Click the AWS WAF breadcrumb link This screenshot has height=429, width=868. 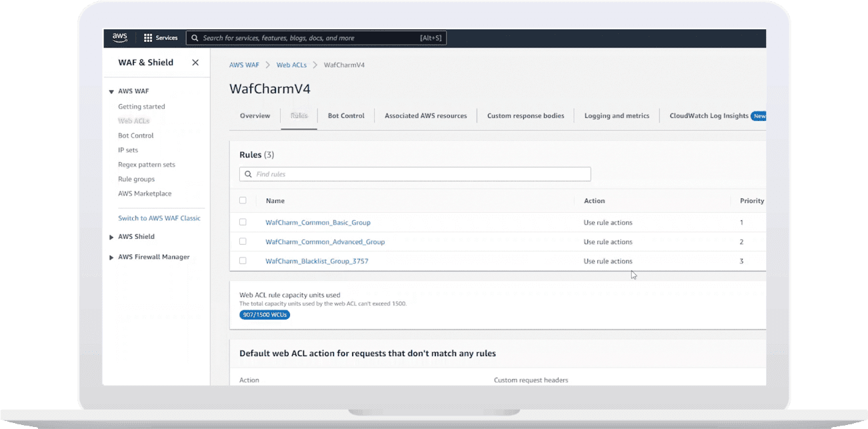pos(244,65)
